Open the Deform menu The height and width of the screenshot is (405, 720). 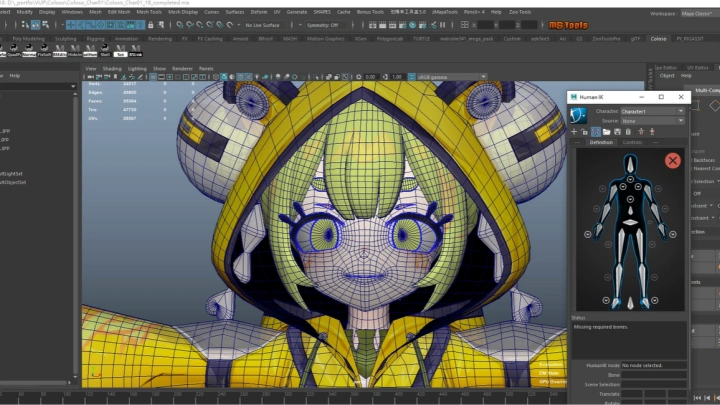pos(259,12)
